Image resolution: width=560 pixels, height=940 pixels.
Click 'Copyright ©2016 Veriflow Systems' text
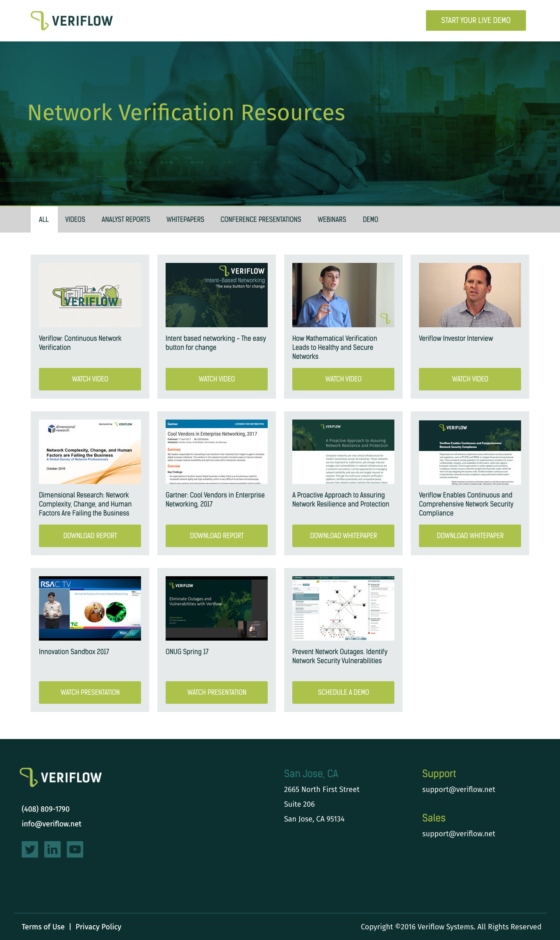pos(451,927)
